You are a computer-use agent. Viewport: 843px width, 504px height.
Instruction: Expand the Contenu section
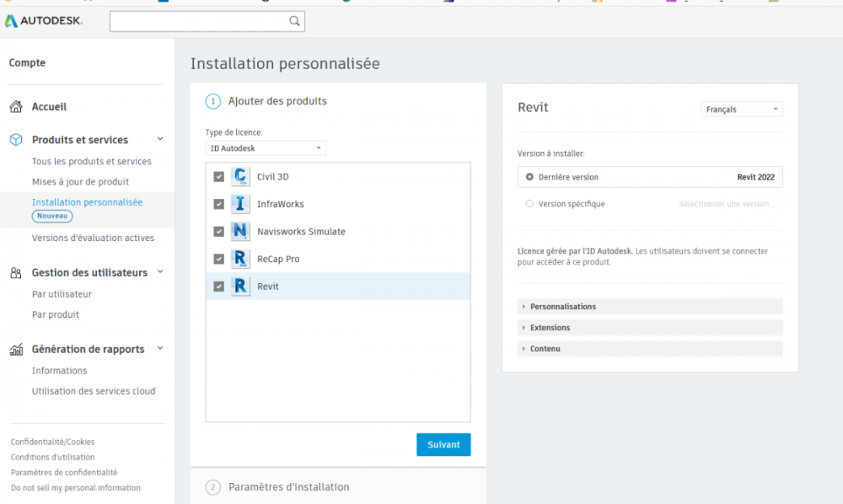[650, 348]
